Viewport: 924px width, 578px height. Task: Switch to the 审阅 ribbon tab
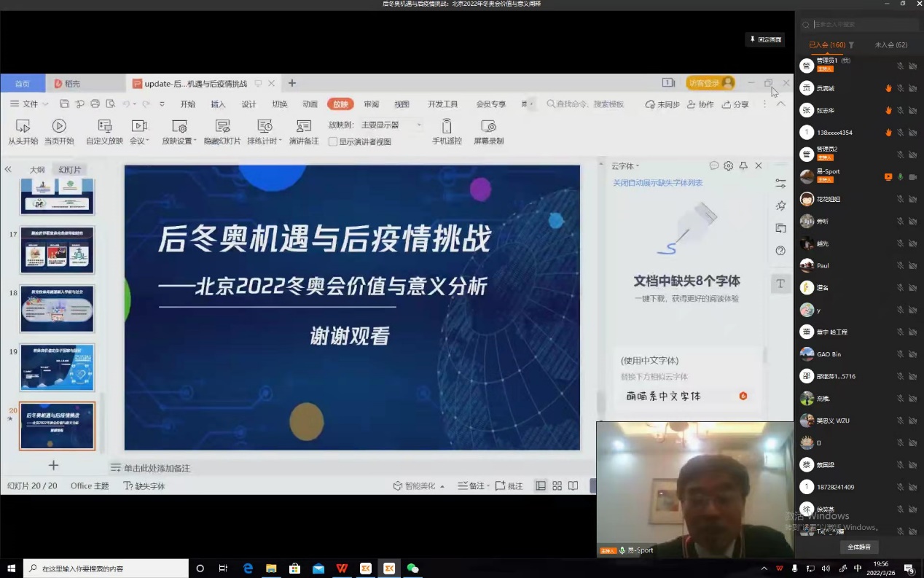click(x=372, y=104)
